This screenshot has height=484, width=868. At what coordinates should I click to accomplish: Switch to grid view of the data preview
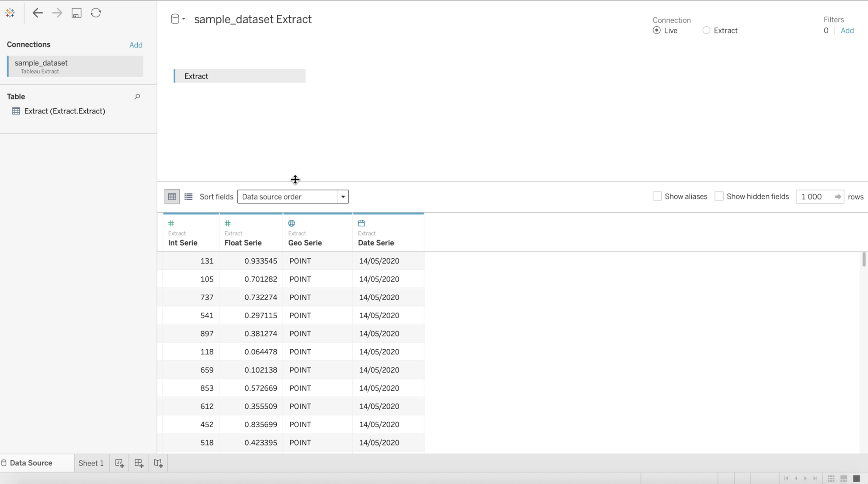click(x=172, y=196)
